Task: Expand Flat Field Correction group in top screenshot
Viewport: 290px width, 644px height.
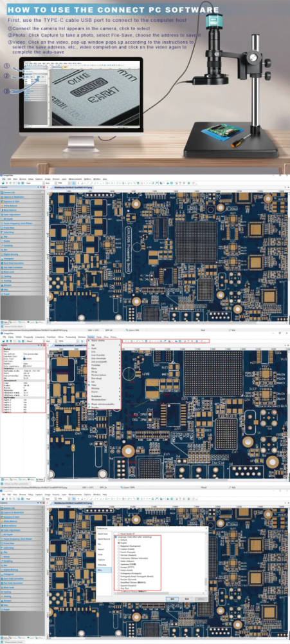Action: click(22, 267)
